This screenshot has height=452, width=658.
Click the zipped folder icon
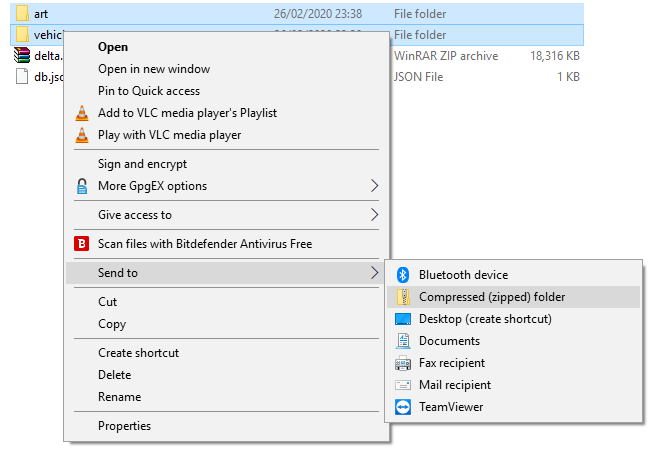[403, 297]
